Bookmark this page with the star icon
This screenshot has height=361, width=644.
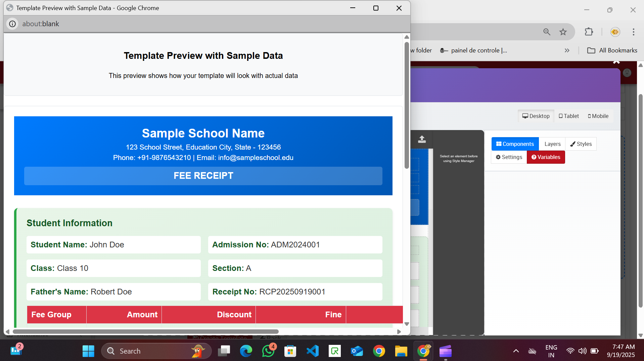point(563,32)
